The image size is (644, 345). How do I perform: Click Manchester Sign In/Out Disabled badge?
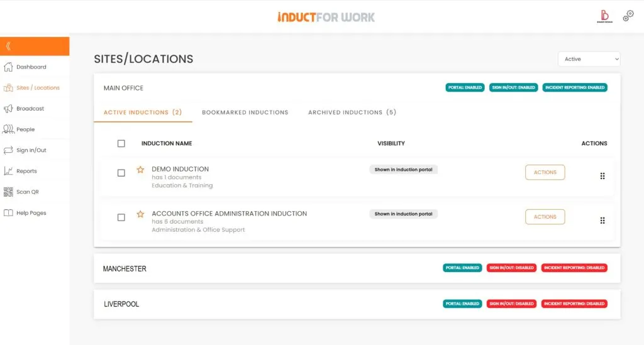point(511,268)
